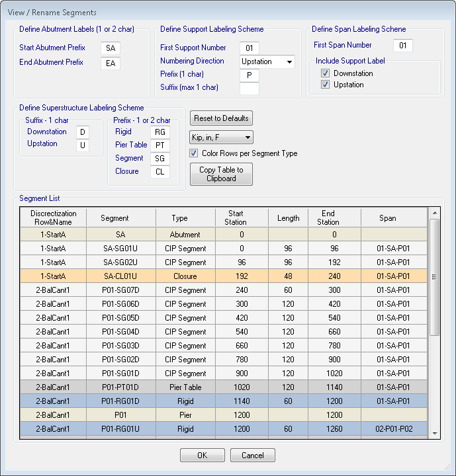
Task: Select the SA-CL01U closure segment cell
Action: click(x=119, y=276)
